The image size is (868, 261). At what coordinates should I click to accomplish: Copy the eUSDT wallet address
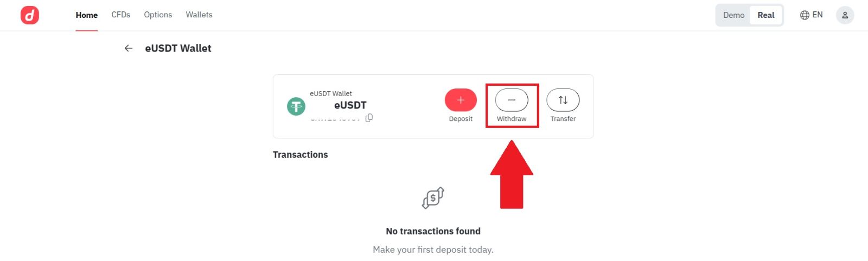(x=369, y=118)
